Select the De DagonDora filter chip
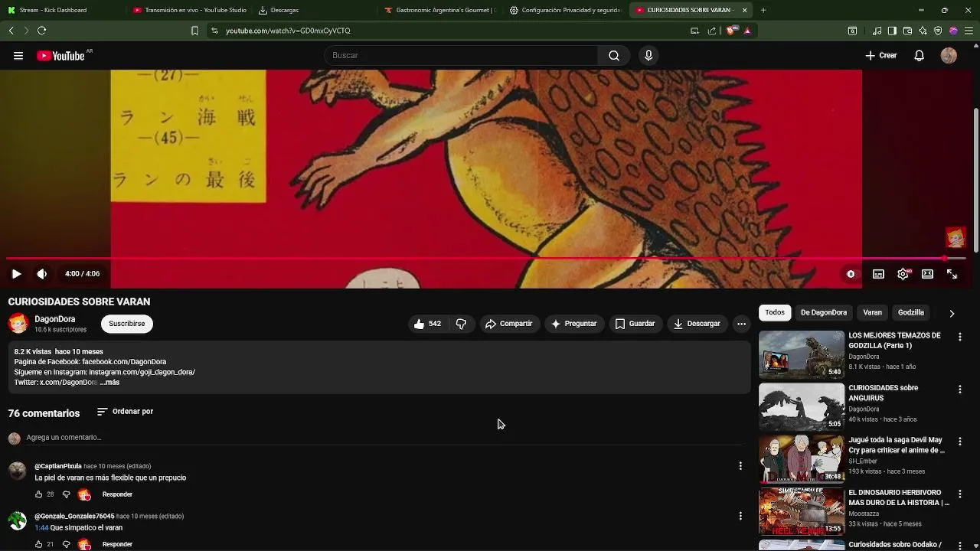This screenshot has height=551, width=980. coord(824,312)
